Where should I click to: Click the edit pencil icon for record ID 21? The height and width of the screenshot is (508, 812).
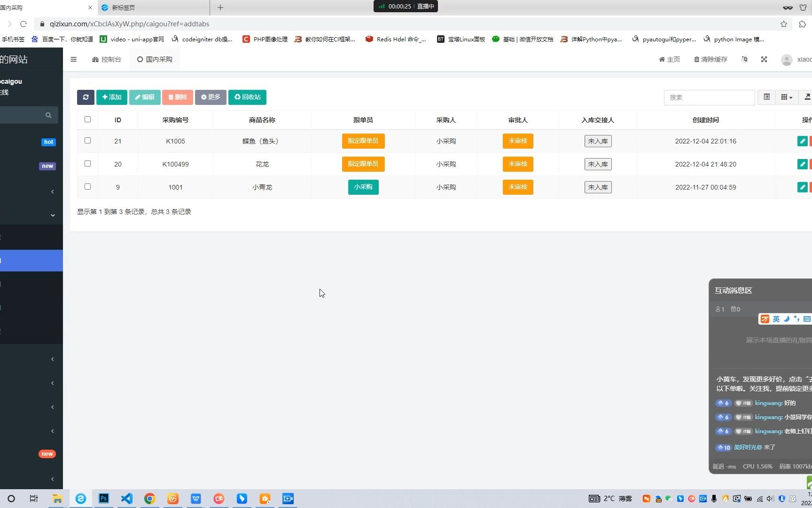802,141
